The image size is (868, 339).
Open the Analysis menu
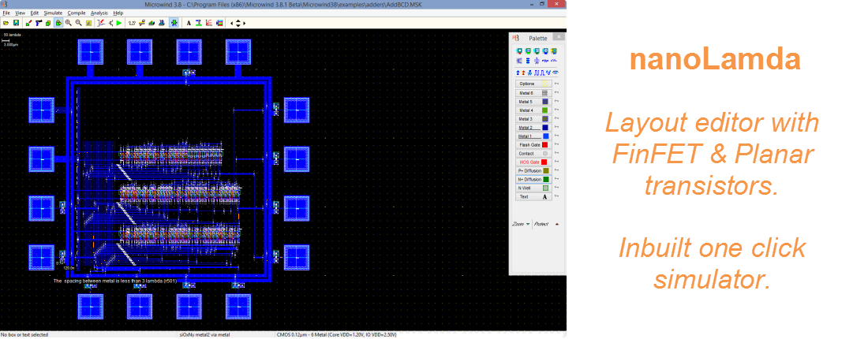[99, 13]
